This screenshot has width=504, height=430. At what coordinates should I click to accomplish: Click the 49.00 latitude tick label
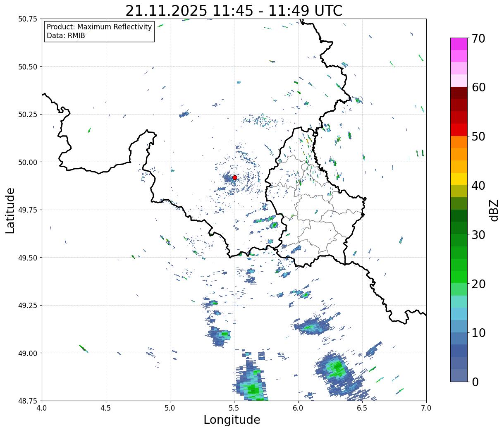pyautogui.click(x=28, y=353)
